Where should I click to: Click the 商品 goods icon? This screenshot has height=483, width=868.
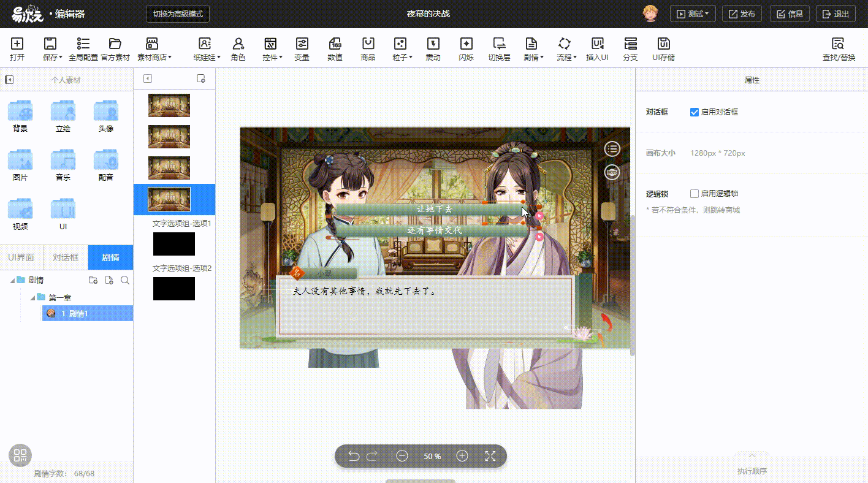point(368,48)
